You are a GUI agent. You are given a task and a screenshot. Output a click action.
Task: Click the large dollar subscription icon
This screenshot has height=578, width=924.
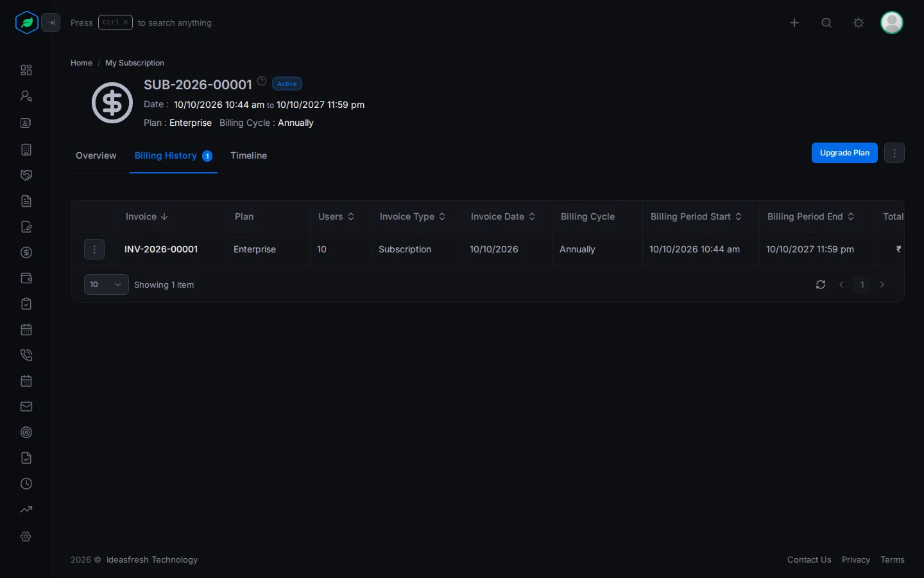[112, 103]
